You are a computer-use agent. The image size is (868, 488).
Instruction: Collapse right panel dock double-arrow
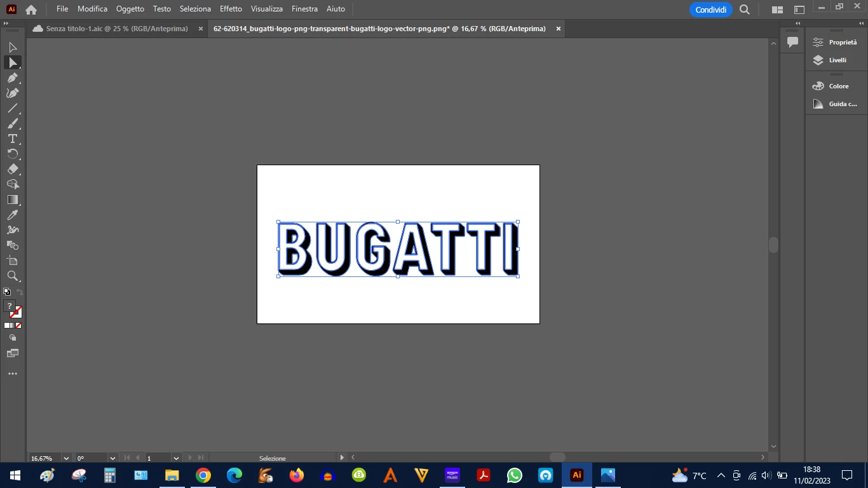tap(862, 24)
